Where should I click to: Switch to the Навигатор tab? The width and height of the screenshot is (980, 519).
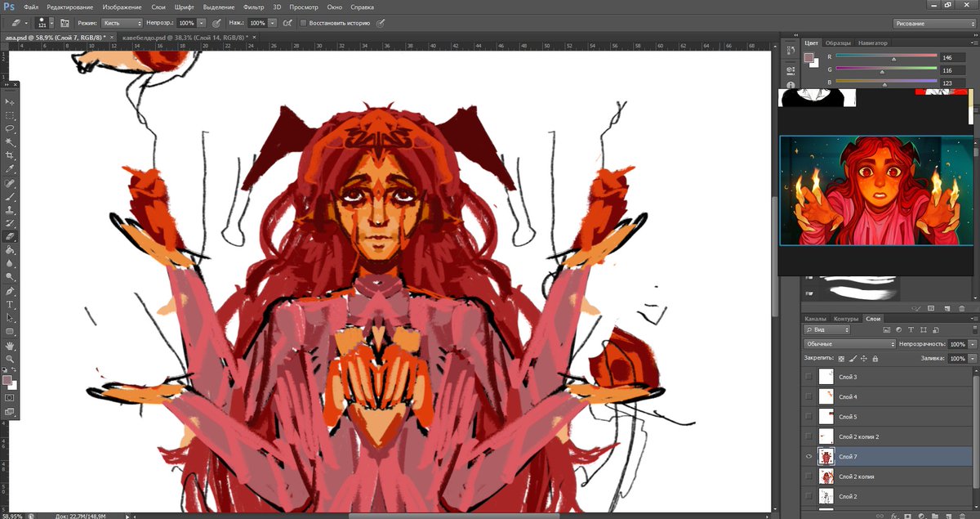pyautogui.click(x=872, y=43)
